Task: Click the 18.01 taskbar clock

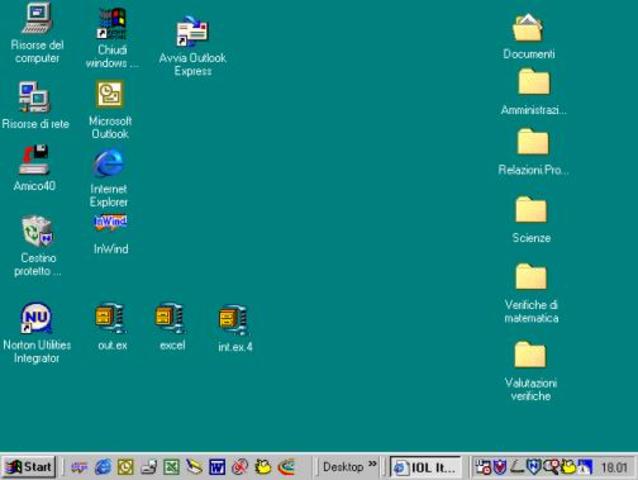Action: 614,467
